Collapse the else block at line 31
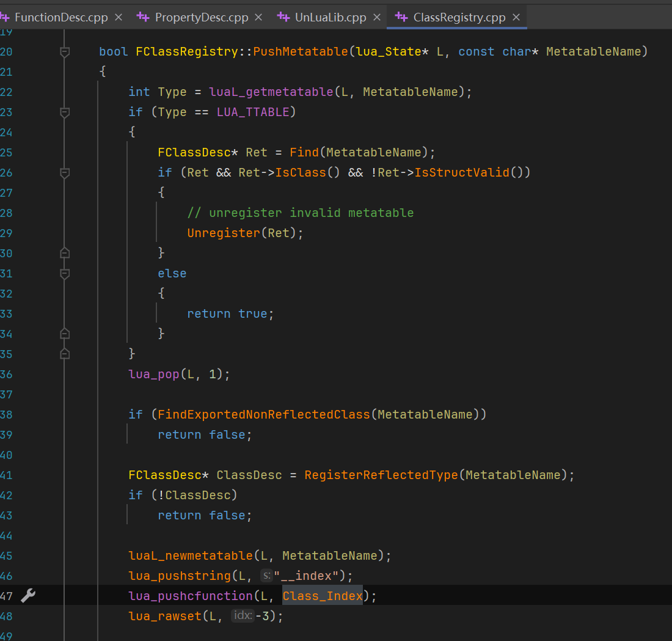 pos(65,274)
